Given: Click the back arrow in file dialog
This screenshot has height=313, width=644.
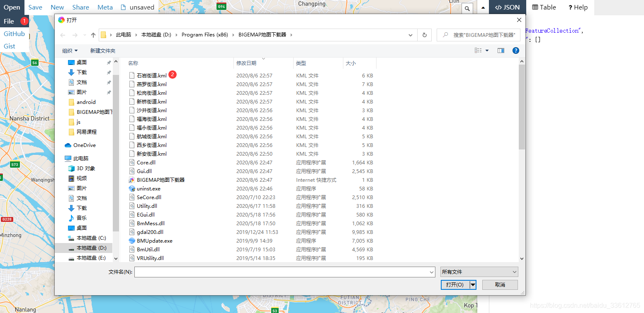Looking at the screenshot, I should tap(63, 35).
